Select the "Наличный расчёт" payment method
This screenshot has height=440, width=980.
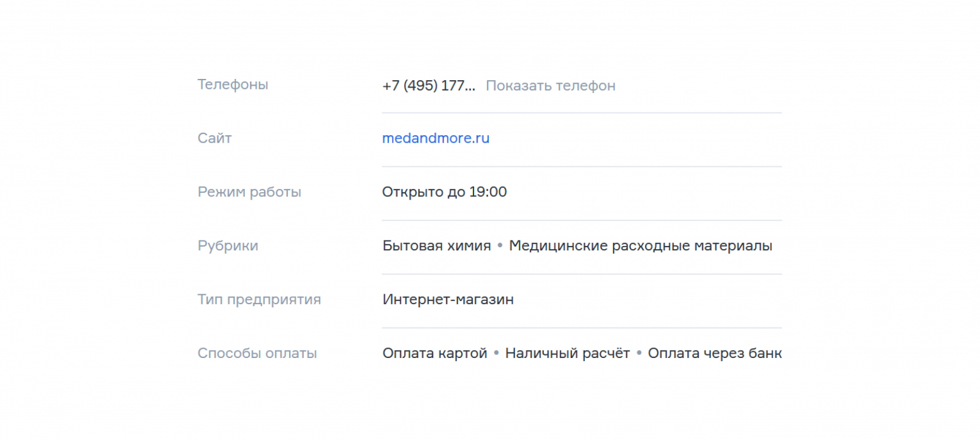click(x=567, y=354)
